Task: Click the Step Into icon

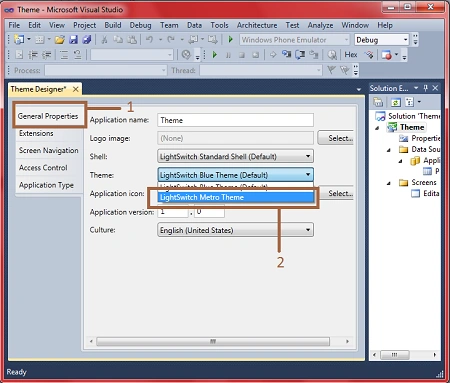Action: click(x=286, y=54)
